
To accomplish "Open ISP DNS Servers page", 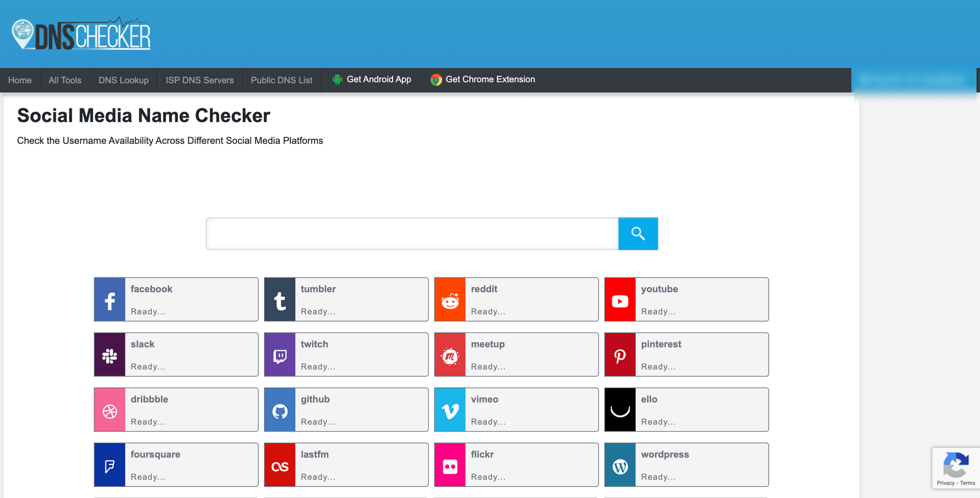I will 200,80.
